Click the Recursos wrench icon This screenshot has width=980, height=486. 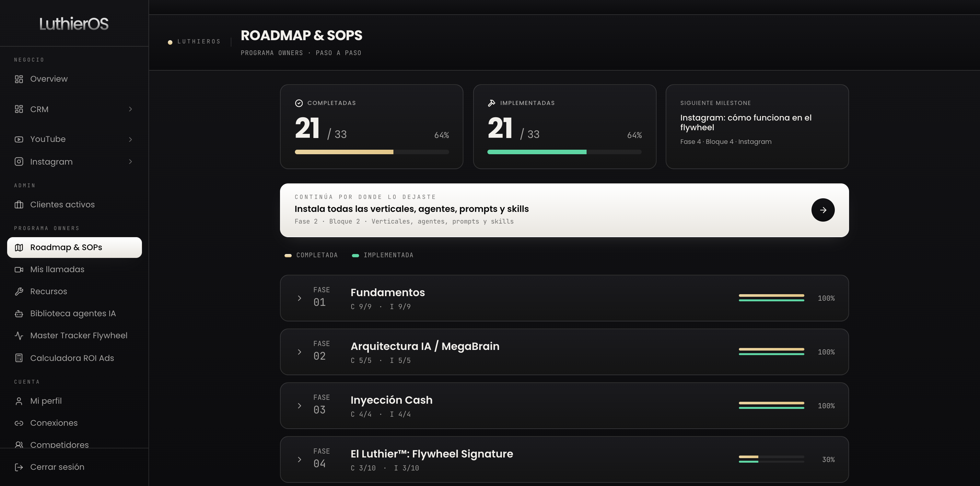(19, 292)
